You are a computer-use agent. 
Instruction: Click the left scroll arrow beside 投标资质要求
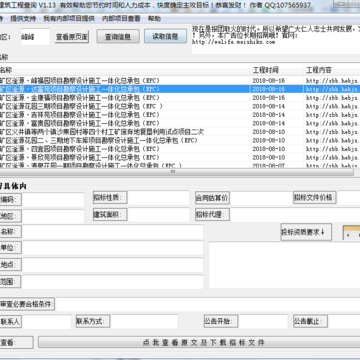(x=349, y=236)
